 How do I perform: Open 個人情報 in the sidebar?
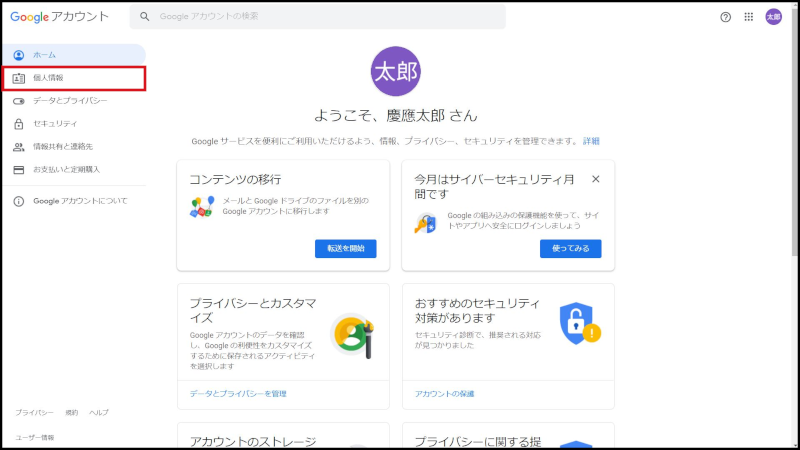[x=48, y=78]
